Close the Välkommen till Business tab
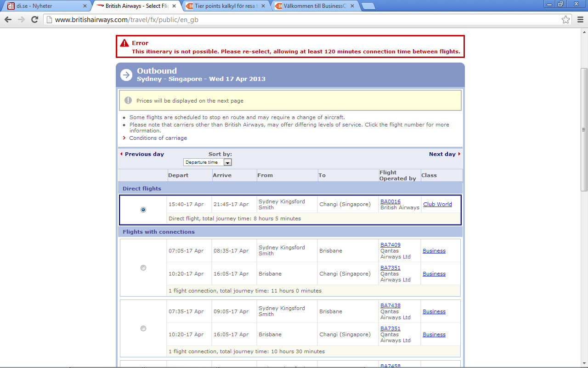588x368 pixels. tap(353, 6)
